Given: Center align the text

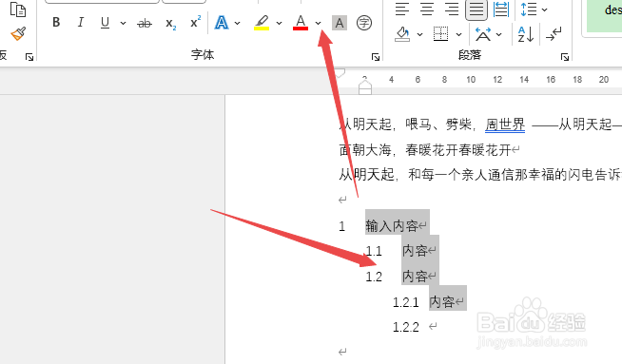Looking at the screenshot, I should click(x=427, y=9).
